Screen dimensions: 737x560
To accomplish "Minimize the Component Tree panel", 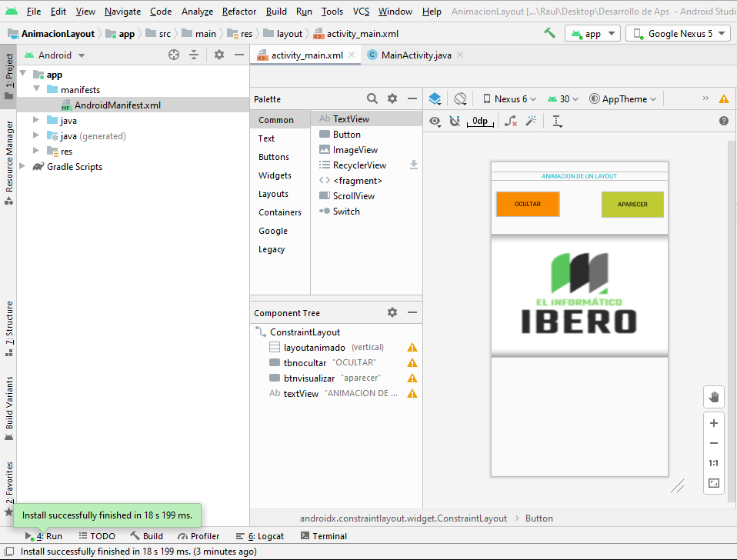I will click(x=412, y=312).
